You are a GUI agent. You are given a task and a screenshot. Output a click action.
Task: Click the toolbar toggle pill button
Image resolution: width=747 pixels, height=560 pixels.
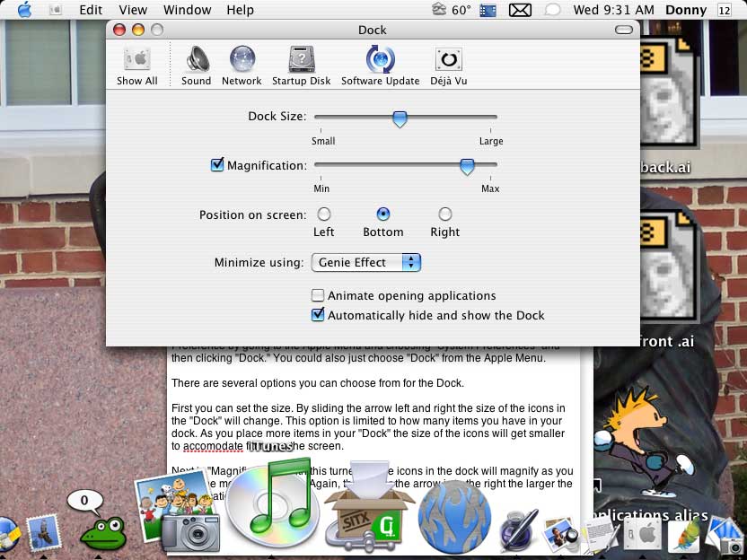click(623, 30)
